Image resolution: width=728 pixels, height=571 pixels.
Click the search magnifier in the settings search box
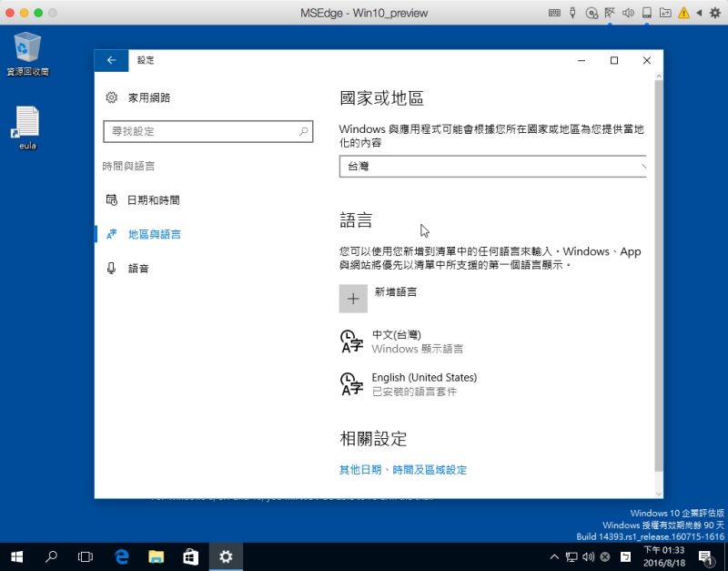tap(303, 131)
